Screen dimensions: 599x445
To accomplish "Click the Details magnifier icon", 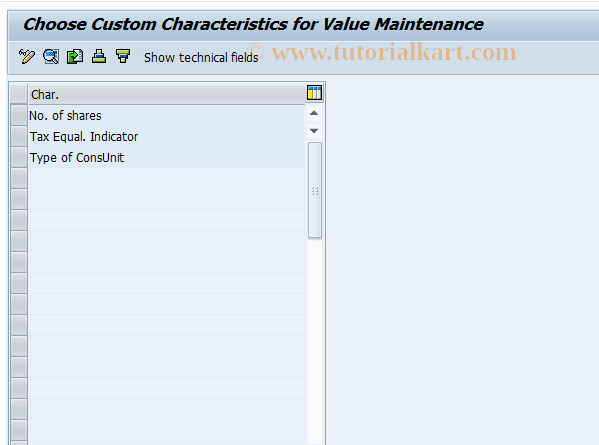I will 51,57.
